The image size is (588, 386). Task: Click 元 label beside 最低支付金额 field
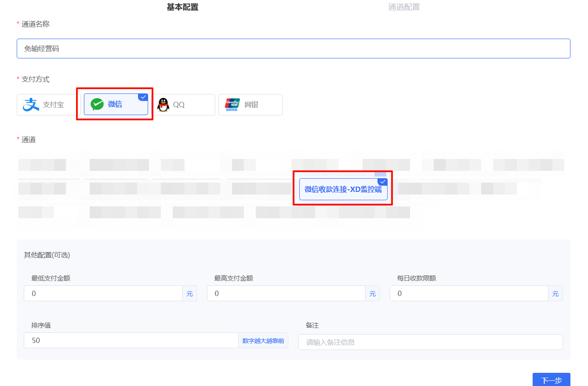[190, 293]
